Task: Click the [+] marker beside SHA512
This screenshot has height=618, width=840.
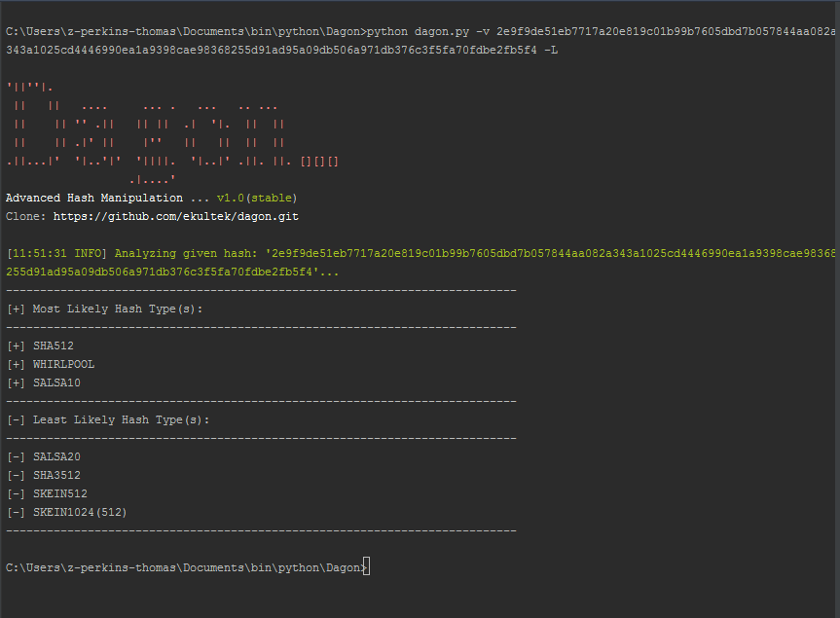Action: point(16,345)
